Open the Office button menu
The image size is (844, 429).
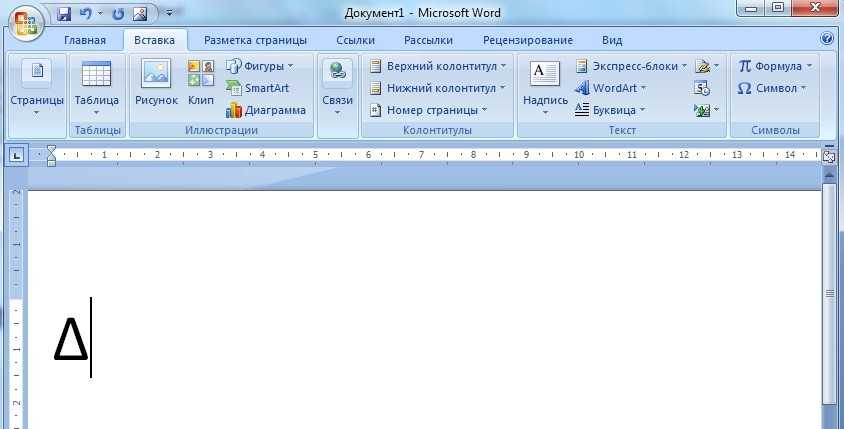point(25,23)
